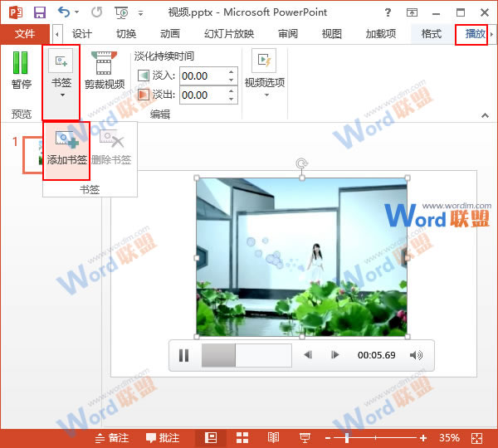Viewport: 498px width, 448px height.
Task: Switch to the 播放 tab
Action: (475, 34)
